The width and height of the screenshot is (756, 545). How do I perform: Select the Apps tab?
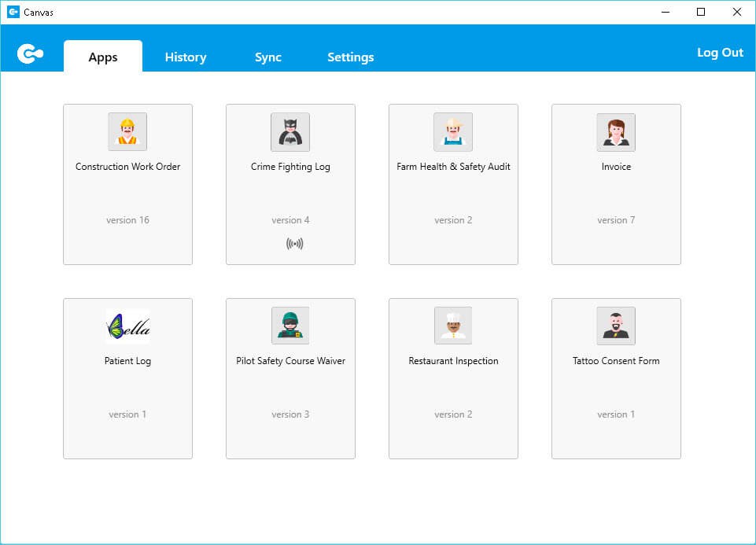click(103, 57)
